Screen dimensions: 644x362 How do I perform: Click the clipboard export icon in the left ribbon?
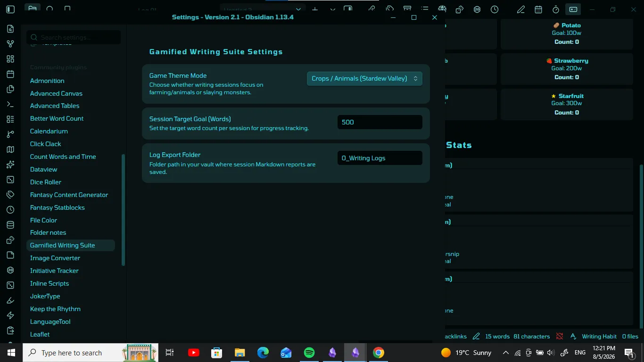pyautogui.click(x=10, y=330)
